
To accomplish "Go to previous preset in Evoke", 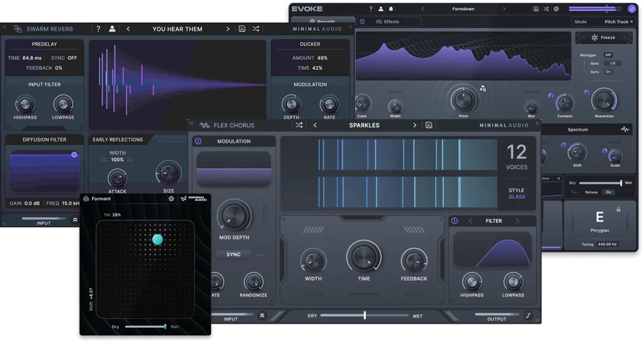I will click(422, 9).
